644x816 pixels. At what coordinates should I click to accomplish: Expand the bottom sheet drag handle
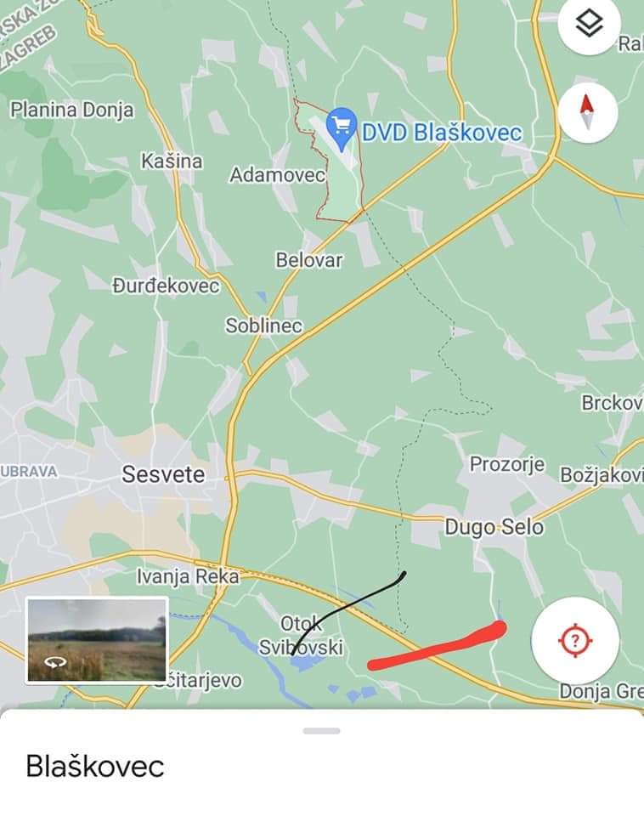tap(321, 731)
